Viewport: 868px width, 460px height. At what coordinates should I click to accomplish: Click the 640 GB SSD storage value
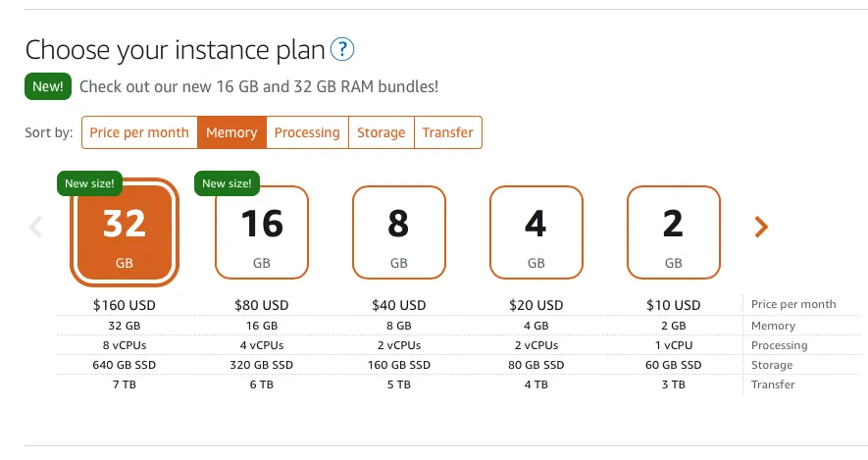pos(124,365)
